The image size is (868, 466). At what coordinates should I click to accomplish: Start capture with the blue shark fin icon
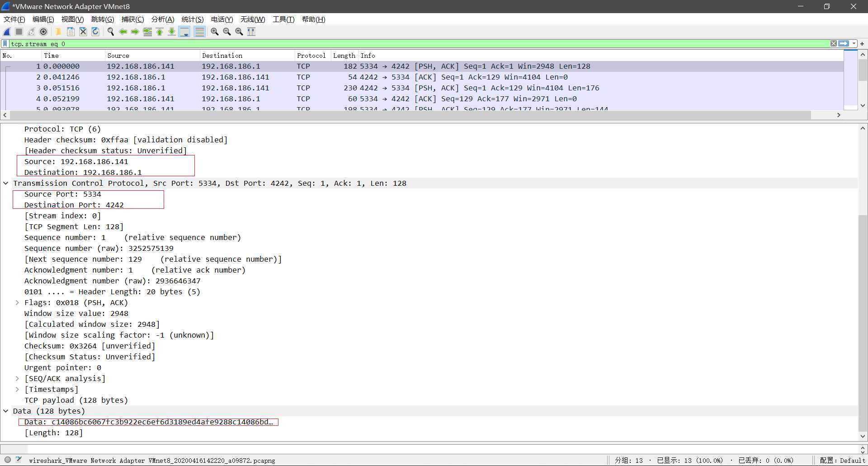click(7, 32)
